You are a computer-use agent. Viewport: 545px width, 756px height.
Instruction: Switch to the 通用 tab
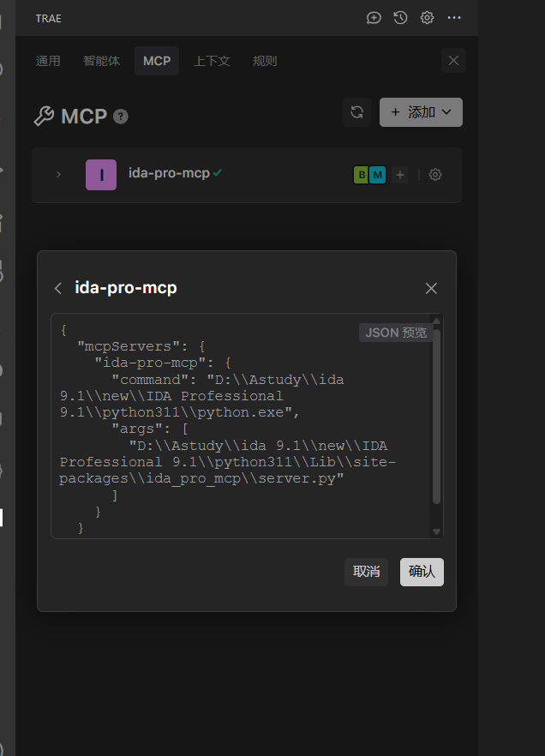pos(48,61)
